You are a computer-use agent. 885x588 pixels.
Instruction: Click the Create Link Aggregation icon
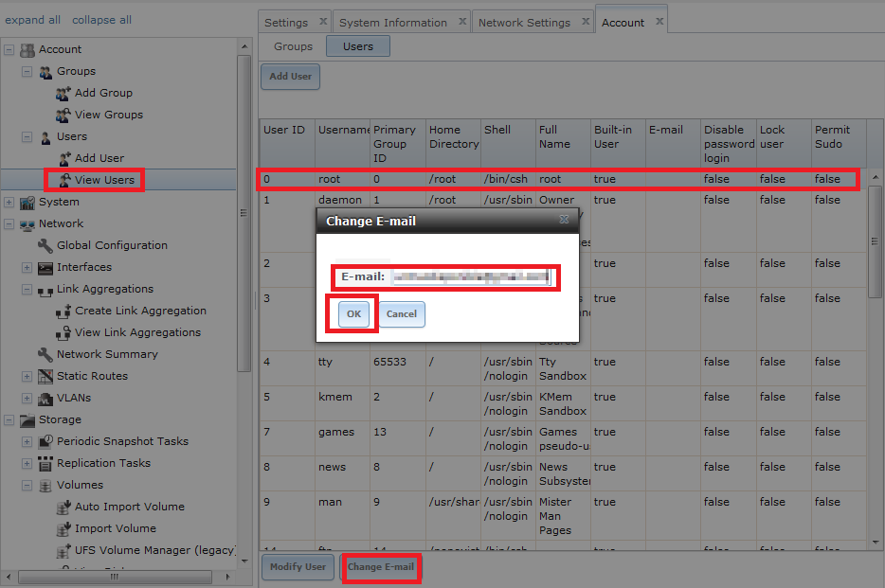(x=63, y=311)
